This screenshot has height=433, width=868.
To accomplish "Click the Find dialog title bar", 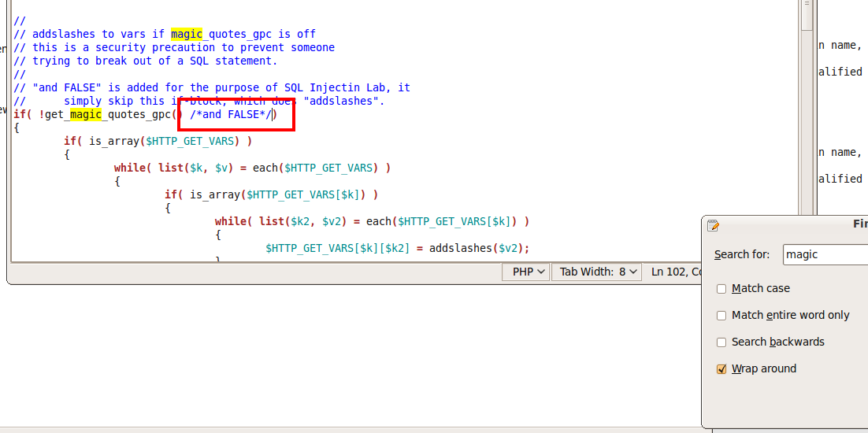I will click(788, 224).
